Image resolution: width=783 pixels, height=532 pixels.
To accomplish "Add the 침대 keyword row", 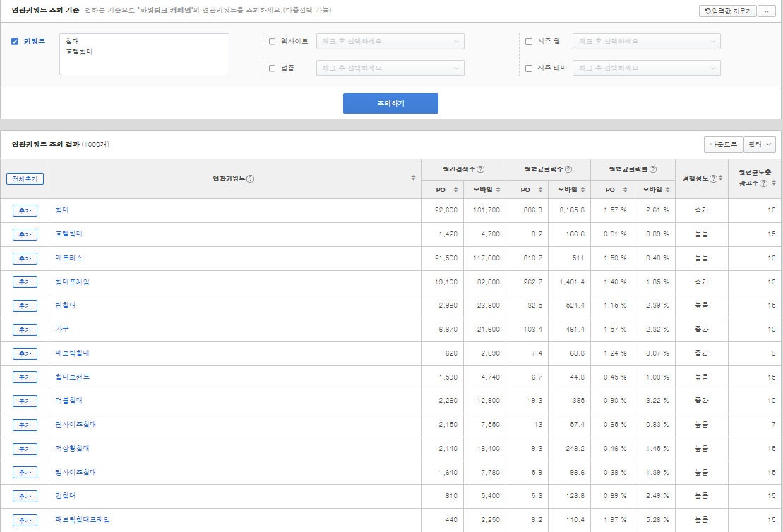I will pos(25,210).
